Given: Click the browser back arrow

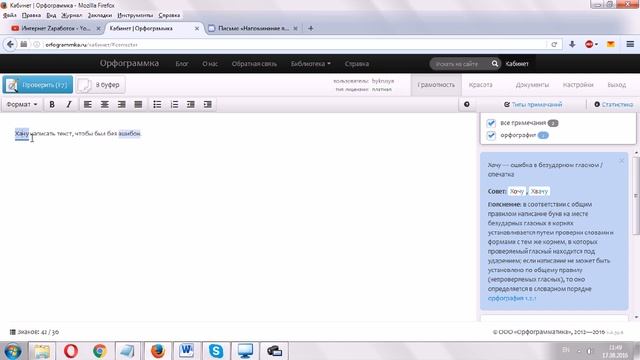Looking at the screenshot, I should pyautogui.click(x=10, y=44).
